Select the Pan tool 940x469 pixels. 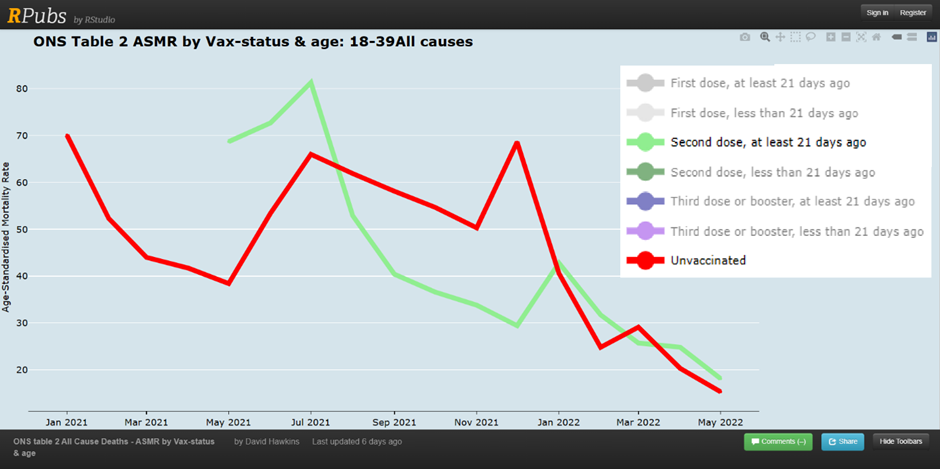point(780,37)
